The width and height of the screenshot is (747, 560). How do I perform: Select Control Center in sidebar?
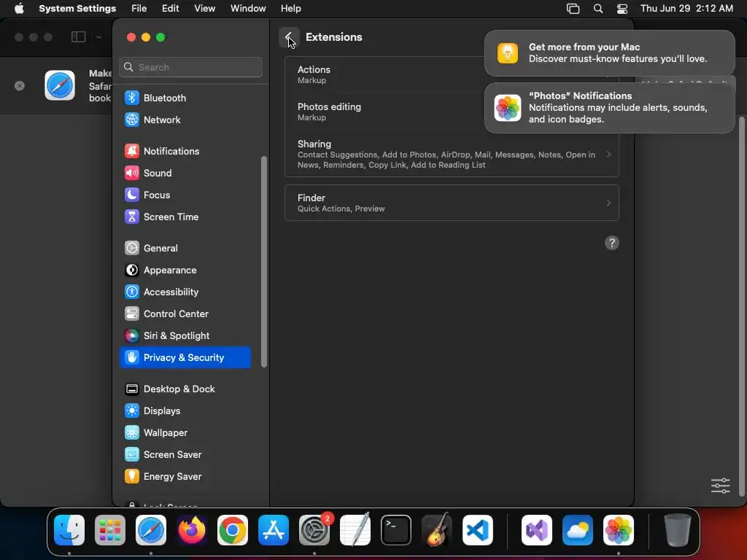(x=185, y=314)
